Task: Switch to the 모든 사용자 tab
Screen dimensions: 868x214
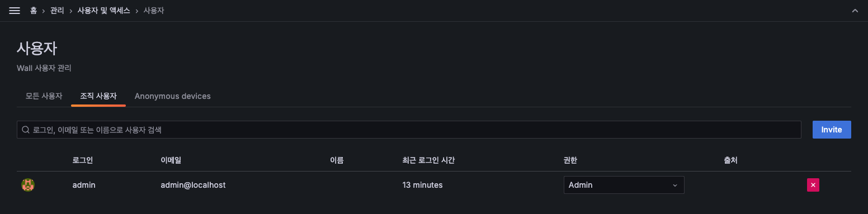Action: tap(44, 96)
